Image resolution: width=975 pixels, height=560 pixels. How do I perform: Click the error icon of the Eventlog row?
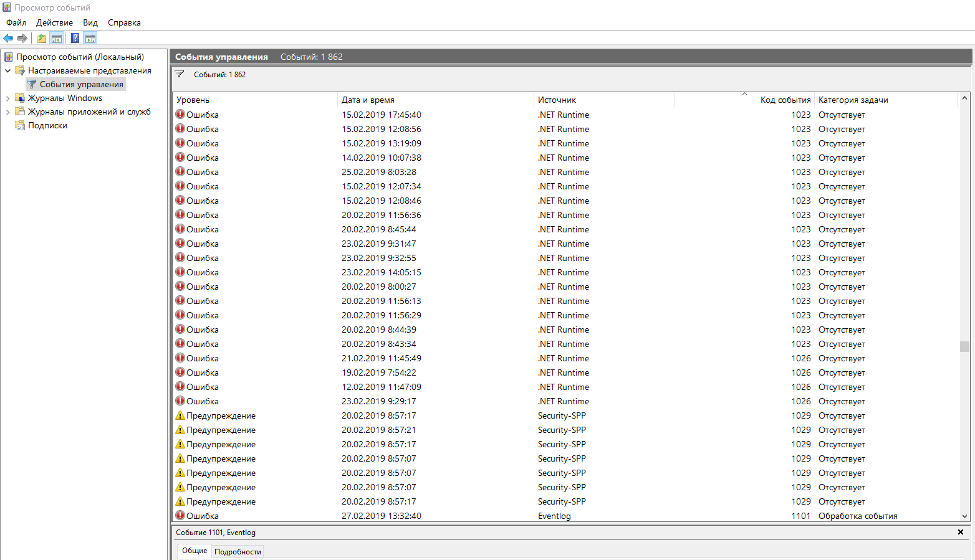click(x=180, y=515)
